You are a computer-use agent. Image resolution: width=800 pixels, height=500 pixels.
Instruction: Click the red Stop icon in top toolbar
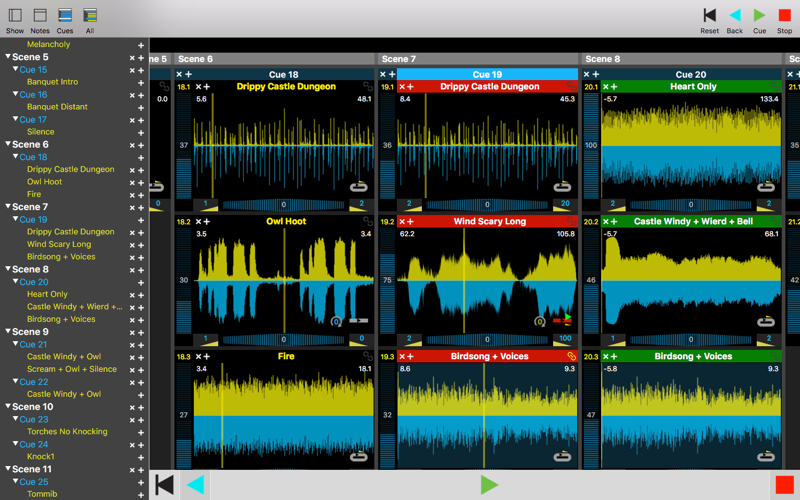click(784, 15)
